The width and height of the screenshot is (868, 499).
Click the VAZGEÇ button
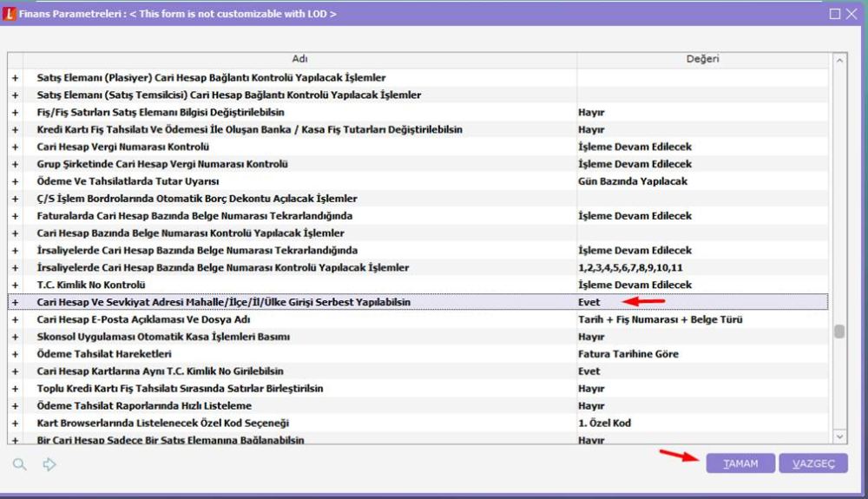click(x=813, y=463)
